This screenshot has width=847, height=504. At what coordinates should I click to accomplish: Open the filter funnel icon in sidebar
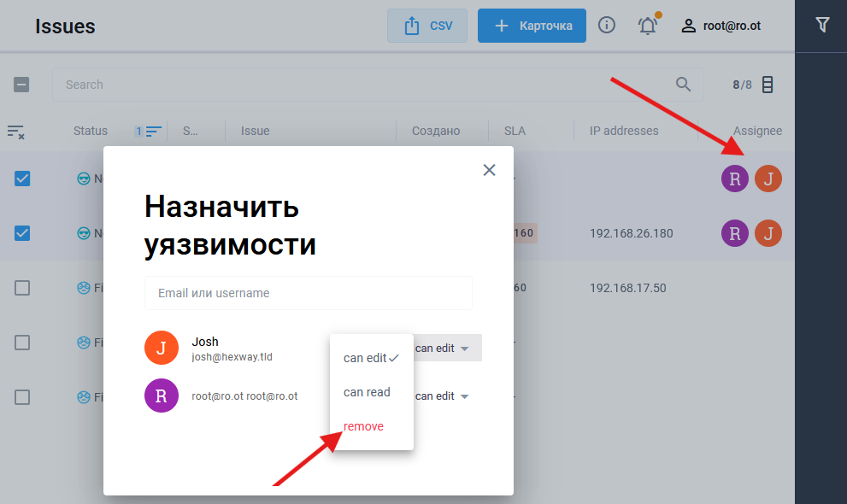pos(822,25)
